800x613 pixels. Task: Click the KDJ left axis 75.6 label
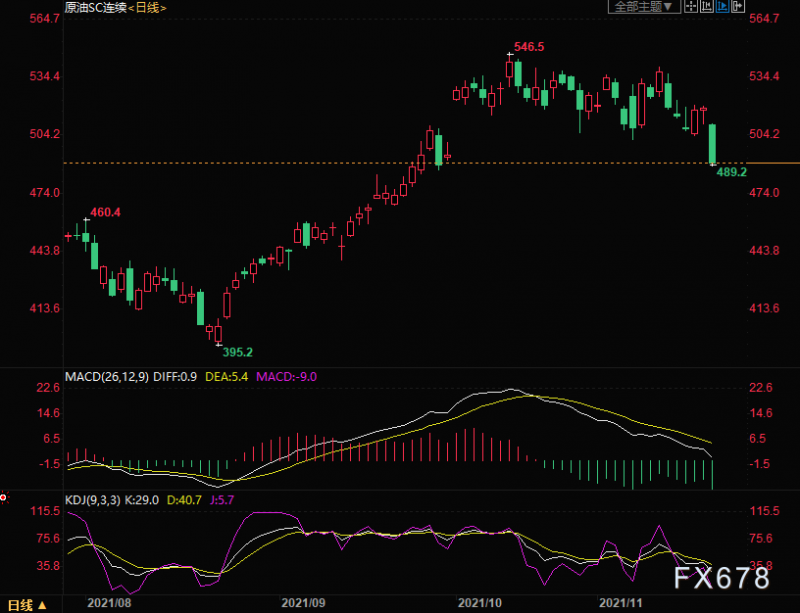(x=48, y=538)
